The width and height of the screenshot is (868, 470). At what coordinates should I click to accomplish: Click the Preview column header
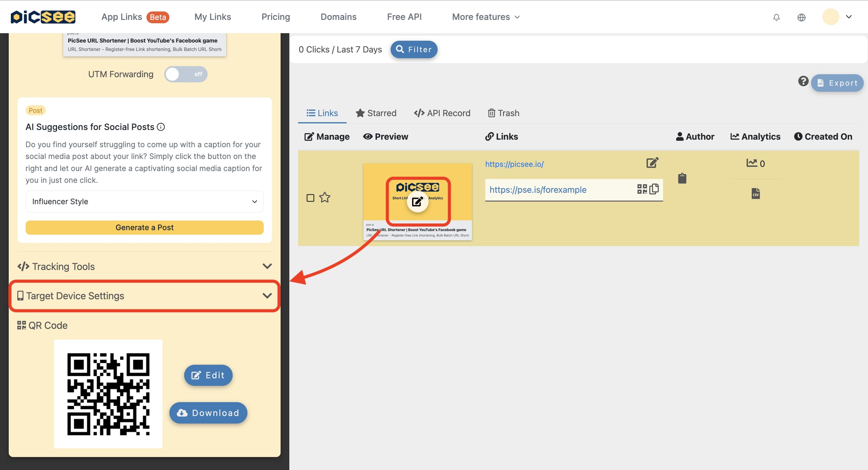pyautogui.click(x=385, y=137)
